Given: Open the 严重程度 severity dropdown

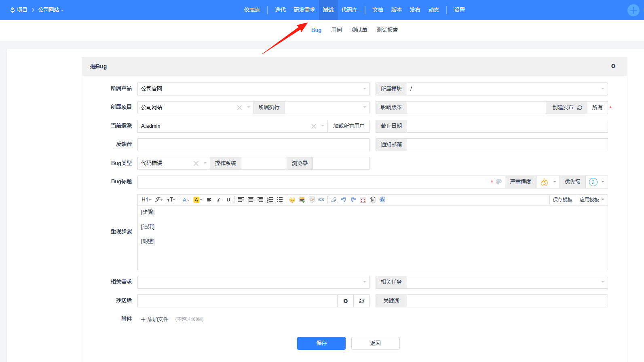Looking at the screenshot, I should [x=548, y=182].
